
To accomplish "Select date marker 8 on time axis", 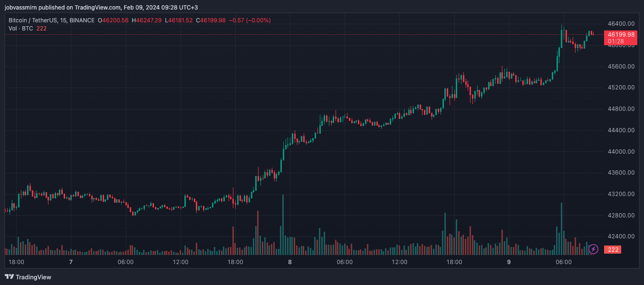I will coord(290,262).
